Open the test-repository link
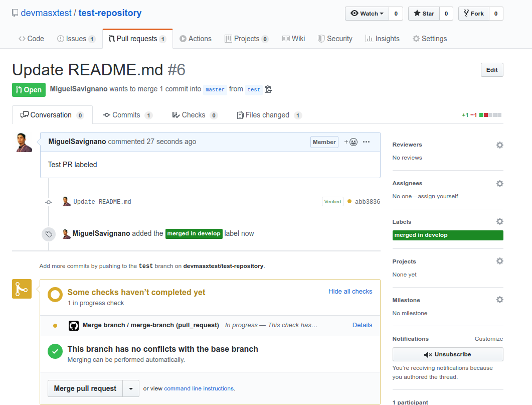Viewport: 532px width, 405px height. point(110,13)
